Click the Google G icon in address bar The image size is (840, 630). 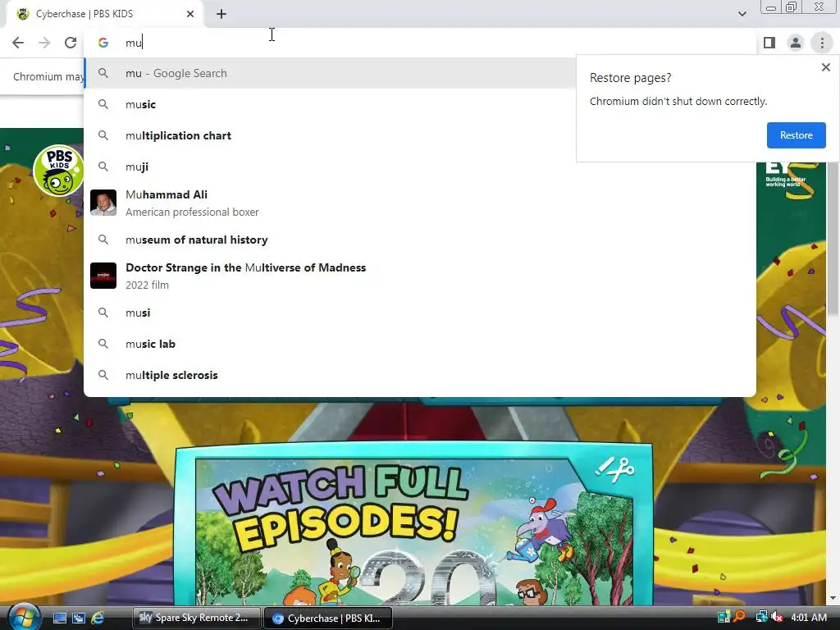click(103, 43)
